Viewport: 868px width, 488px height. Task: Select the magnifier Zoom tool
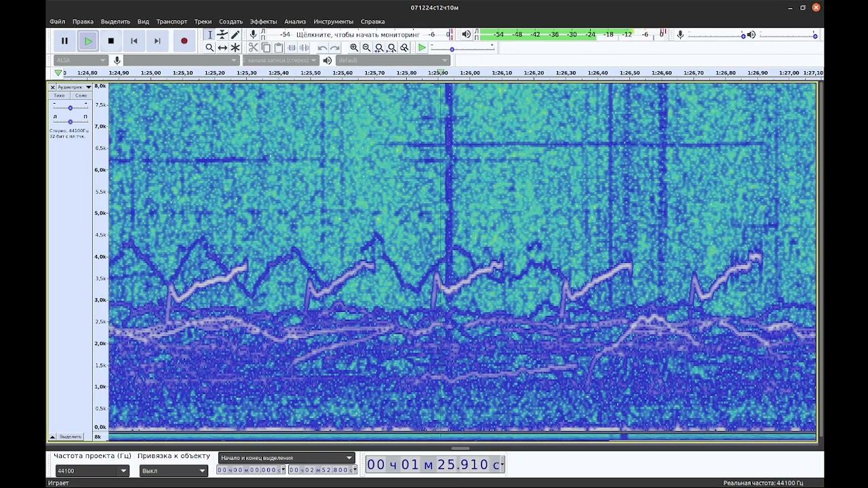(x=210, y=47)
